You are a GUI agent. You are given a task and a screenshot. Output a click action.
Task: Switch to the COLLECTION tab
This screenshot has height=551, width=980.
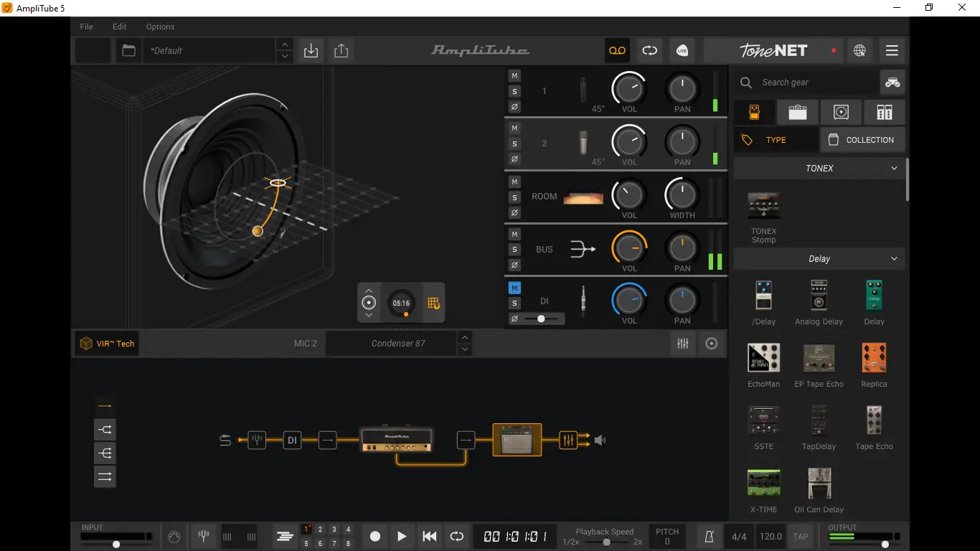[x=862, y=140]
